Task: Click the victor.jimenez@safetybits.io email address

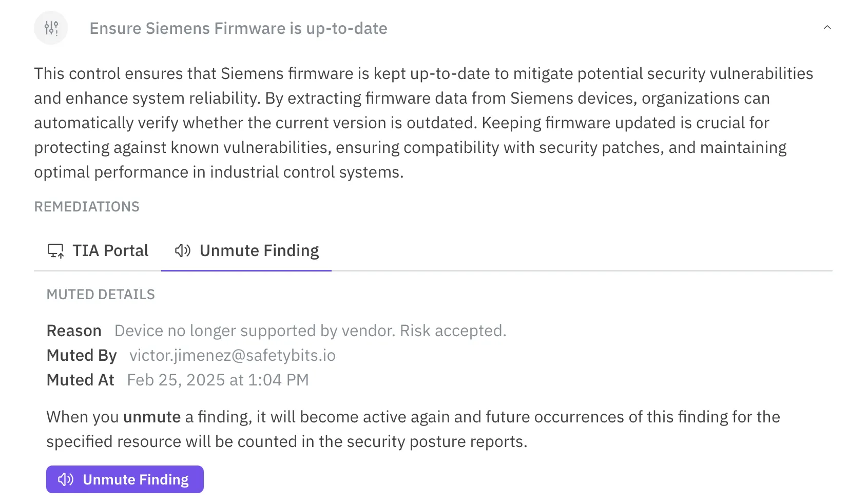Action: (x=232, y=355)
